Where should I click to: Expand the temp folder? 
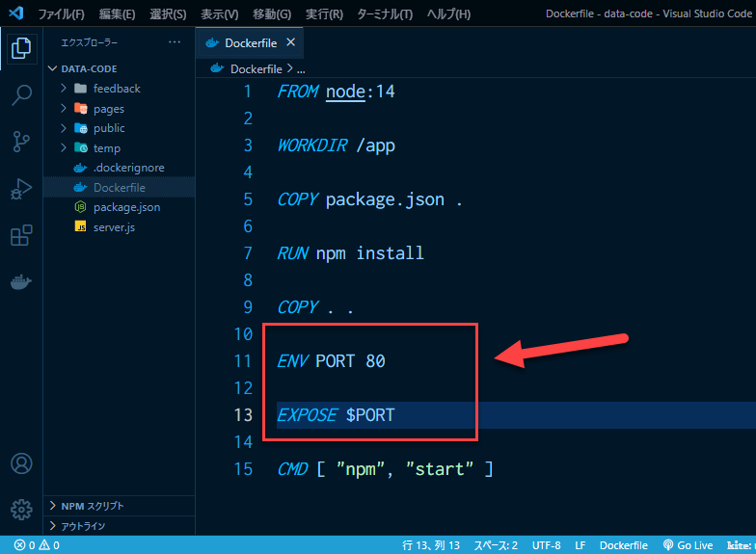coord(64,148)
